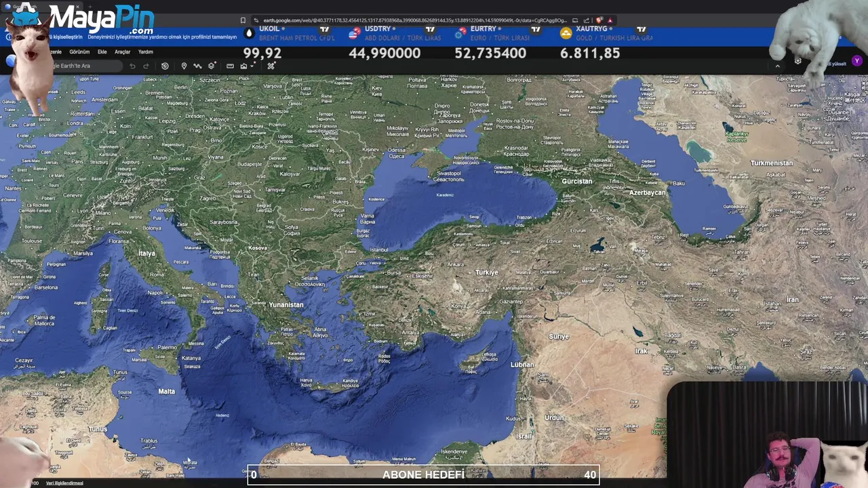
Task: Click the share page icon in the address bar
Action: click(x=587, y=20)
